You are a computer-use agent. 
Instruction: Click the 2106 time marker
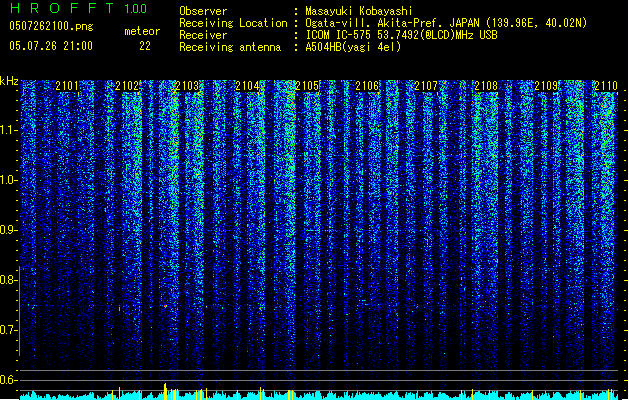(367, 86)
